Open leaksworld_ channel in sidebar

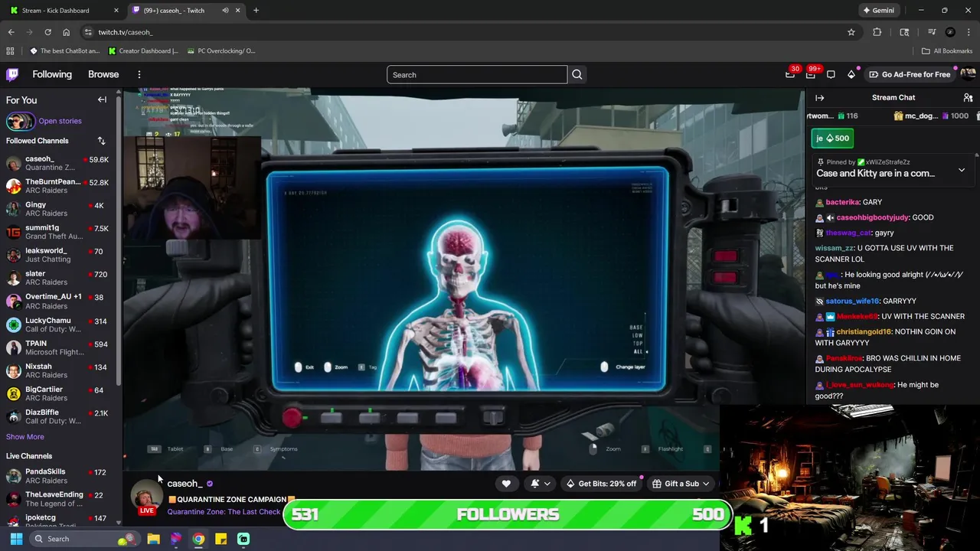pos(58,255)
